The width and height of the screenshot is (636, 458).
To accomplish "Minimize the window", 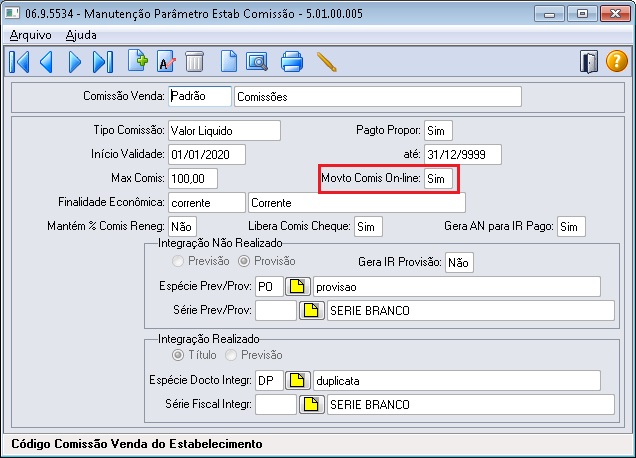I will click(x=549, y=14).
